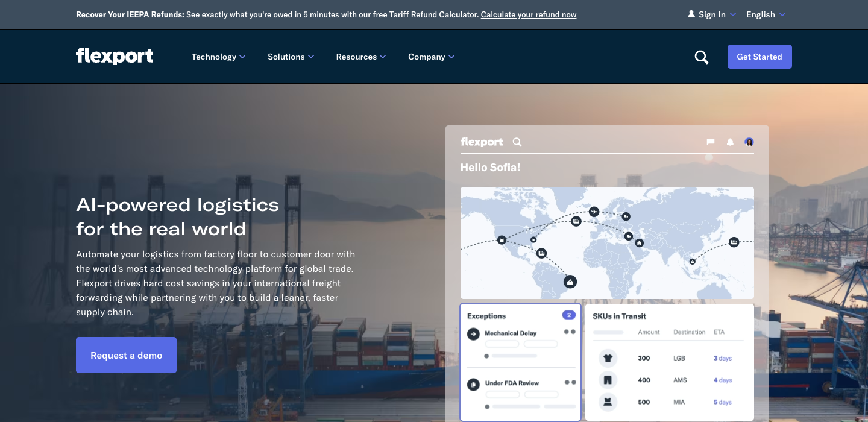This screenshot has height=422, width=868.
Task: Click the Mechanical Delay exception
Action: (x=511, y=333)
